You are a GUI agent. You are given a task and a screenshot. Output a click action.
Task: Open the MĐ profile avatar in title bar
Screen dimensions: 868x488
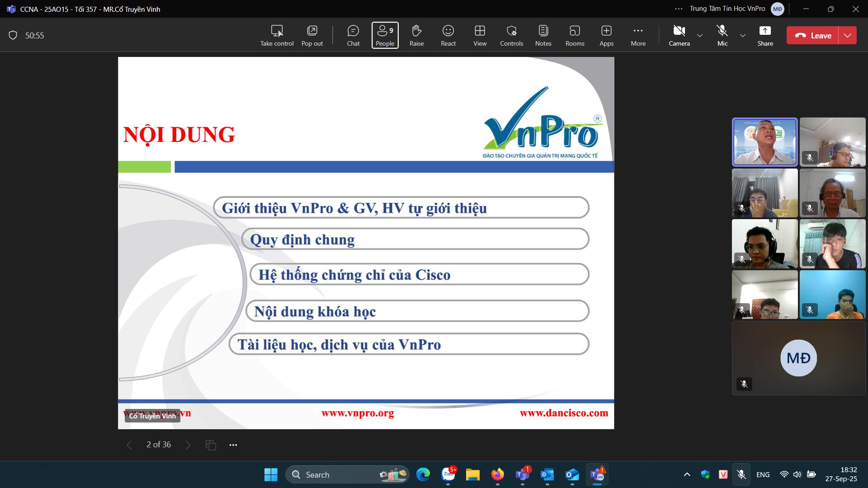[x=777, y=9]
